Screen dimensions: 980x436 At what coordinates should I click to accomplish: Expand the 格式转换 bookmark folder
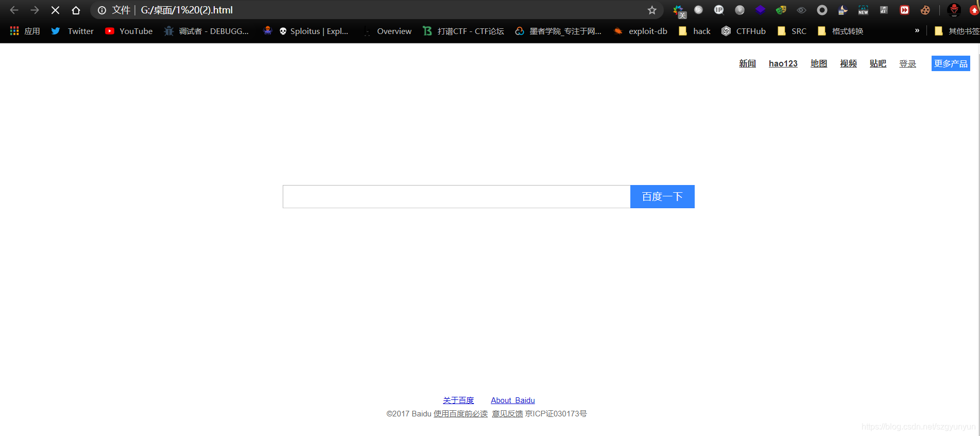(840, 31)
